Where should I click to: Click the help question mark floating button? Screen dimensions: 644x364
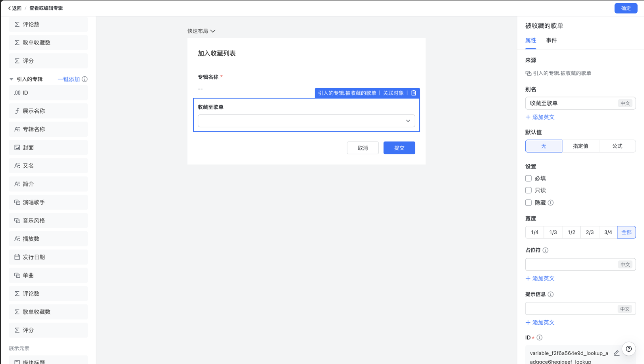tap(629, 349)
